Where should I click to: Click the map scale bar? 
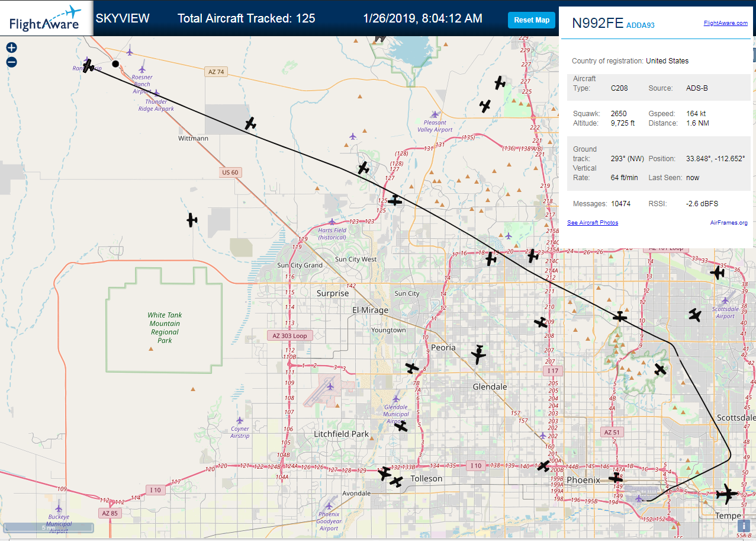point(49,527)
